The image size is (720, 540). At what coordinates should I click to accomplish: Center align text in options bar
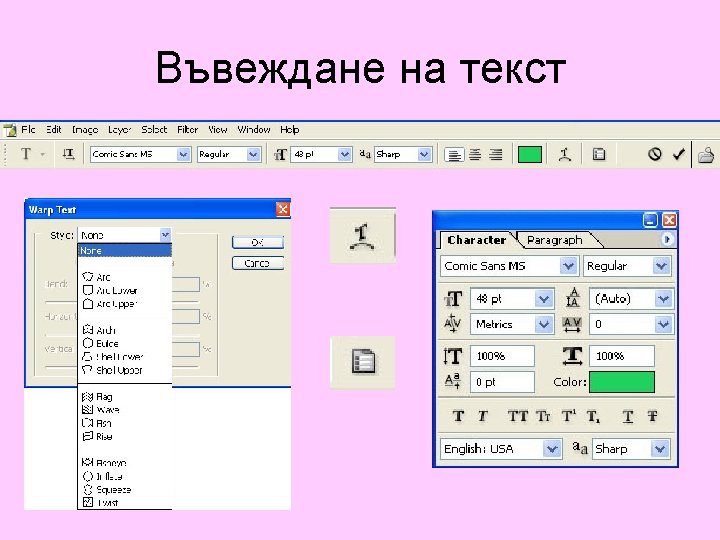click(475, 154)
